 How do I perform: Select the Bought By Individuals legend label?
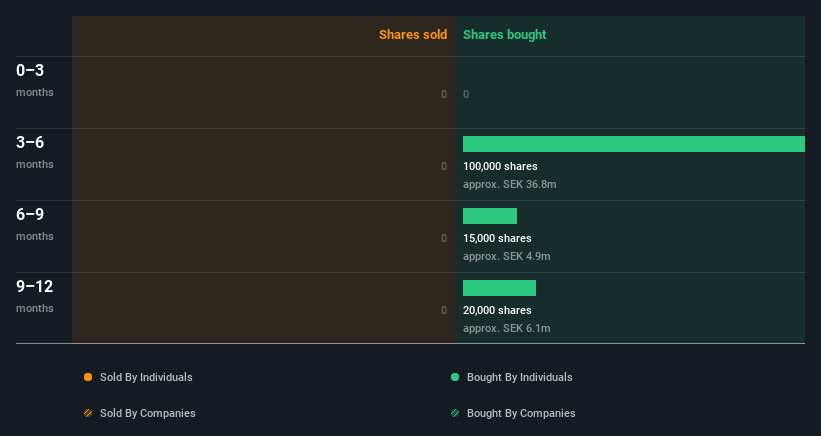coord(519,377)
